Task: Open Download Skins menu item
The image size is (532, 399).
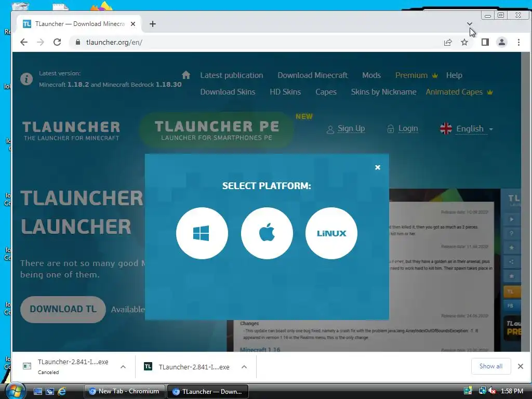Action: tap(228, 92)
